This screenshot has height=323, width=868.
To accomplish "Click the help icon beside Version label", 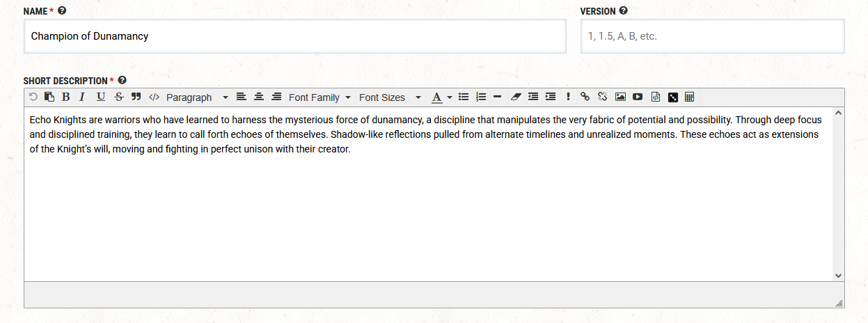I will [x=623, y=11].
